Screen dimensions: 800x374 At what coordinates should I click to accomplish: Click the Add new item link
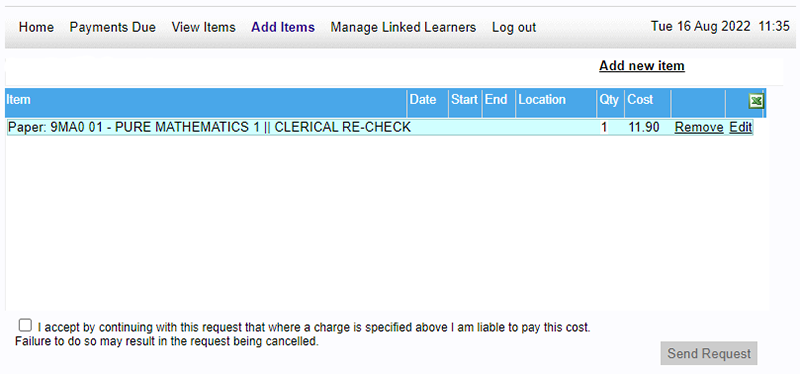click(642, 66)
